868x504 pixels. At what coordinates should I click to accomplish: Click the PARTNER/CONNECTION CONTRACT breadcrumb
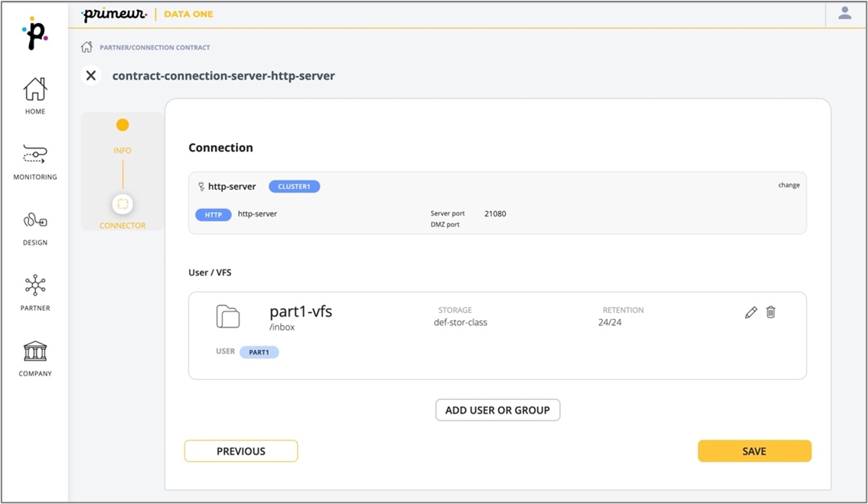[x=155, y=47]
